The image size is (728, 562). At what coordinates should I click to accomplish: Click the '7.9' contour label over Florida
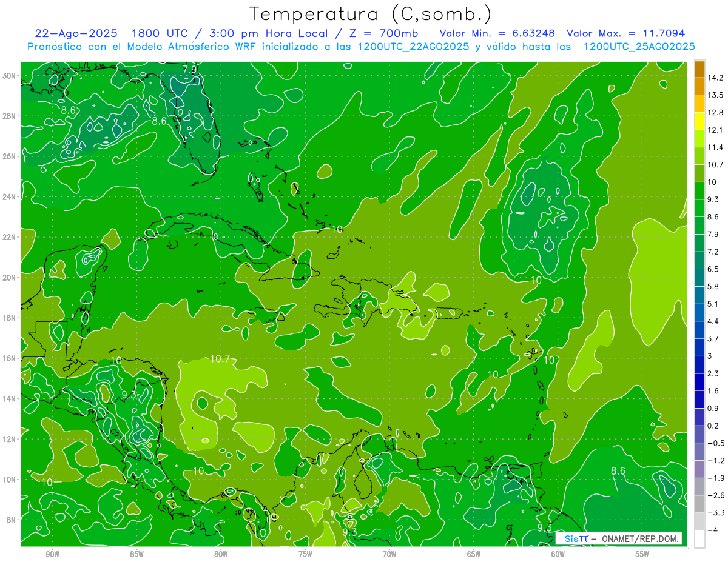pos(190,70)
